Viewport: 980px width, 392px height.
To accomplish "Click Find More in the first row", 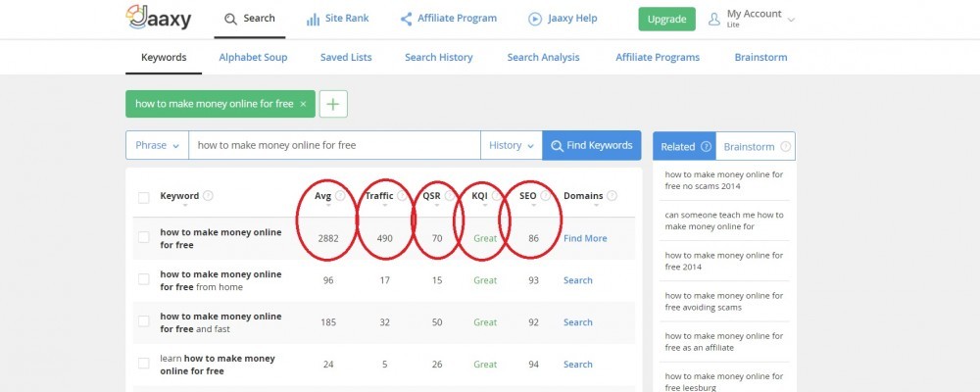I will [x=585, y=238].
